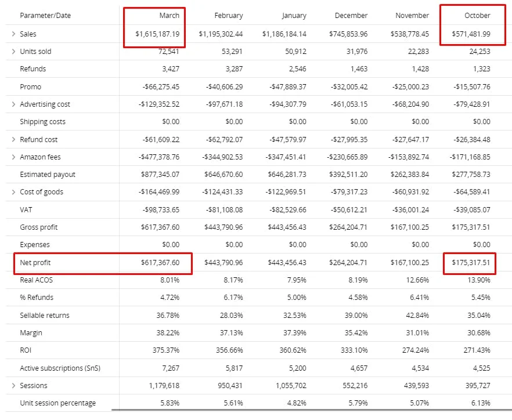Expand the Refund cost row

click(13, 139)
